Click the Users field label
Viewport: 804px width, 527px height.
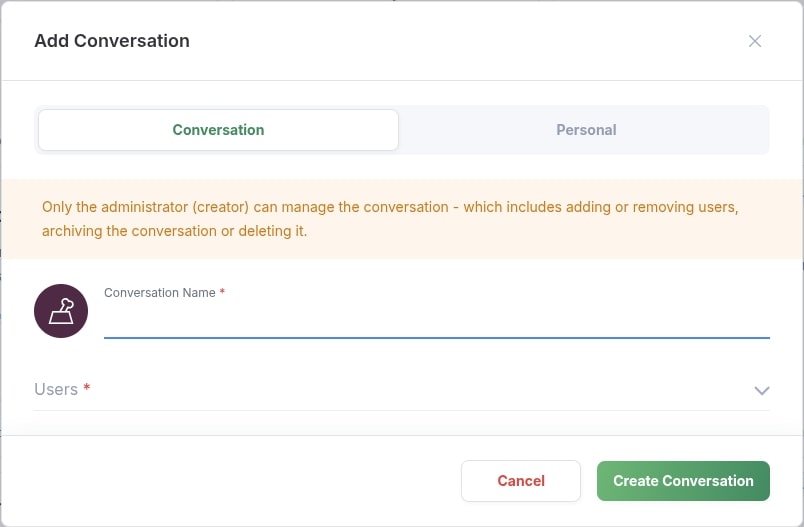tap(56, 390)
